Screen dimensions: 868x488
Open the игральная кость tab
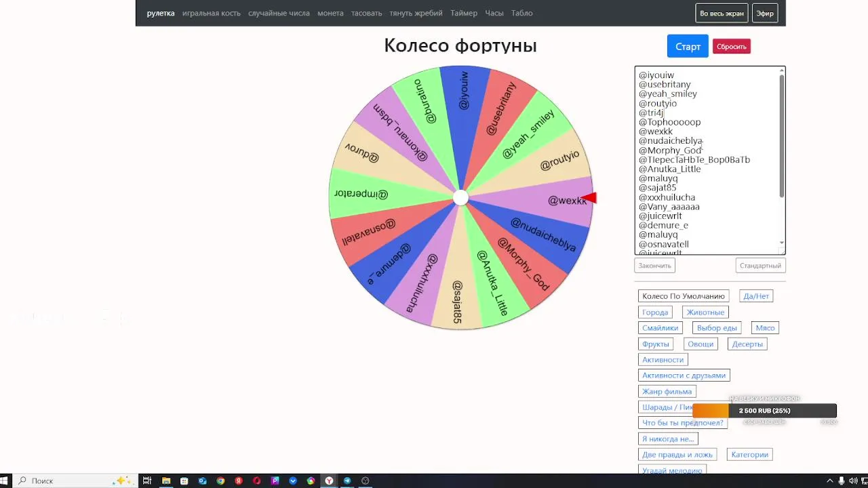(211, 13)
